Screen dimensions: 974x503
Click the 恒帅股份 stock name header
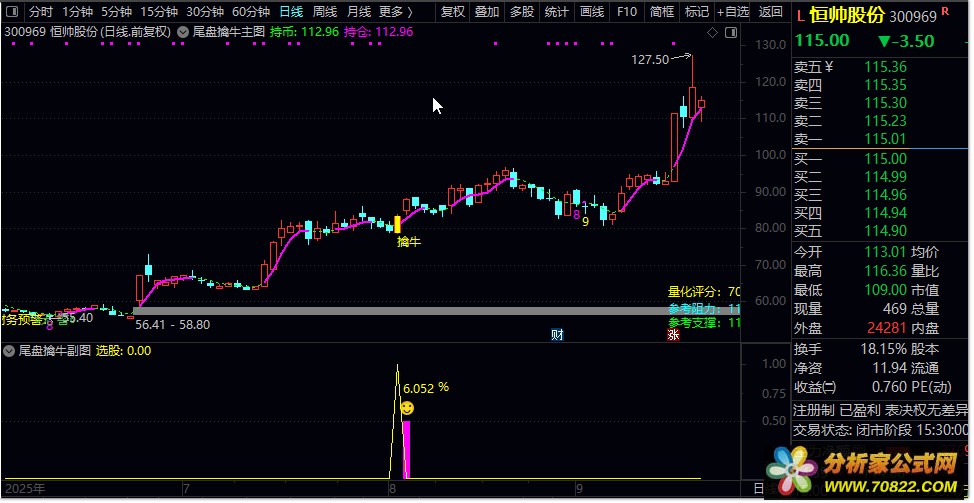(x=846, y=16)
